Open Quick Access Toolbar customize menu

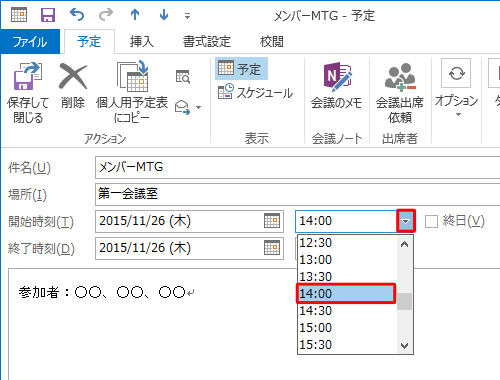pyautogui.click(x=187, y=16)
